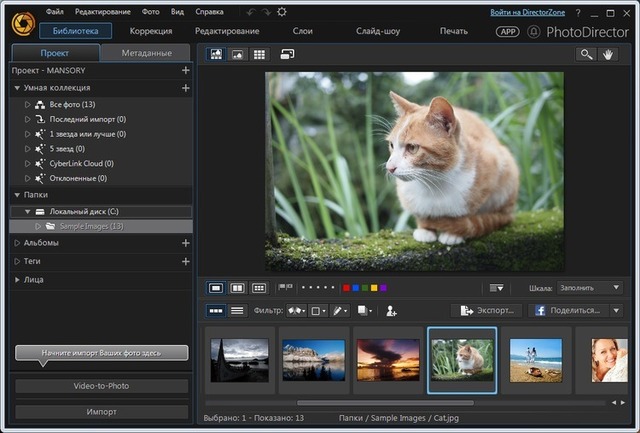The height and width of the screenshot is (433, 640).
Task: Open the preferences gear icon in title bar
Action: (x=282, y=12)
